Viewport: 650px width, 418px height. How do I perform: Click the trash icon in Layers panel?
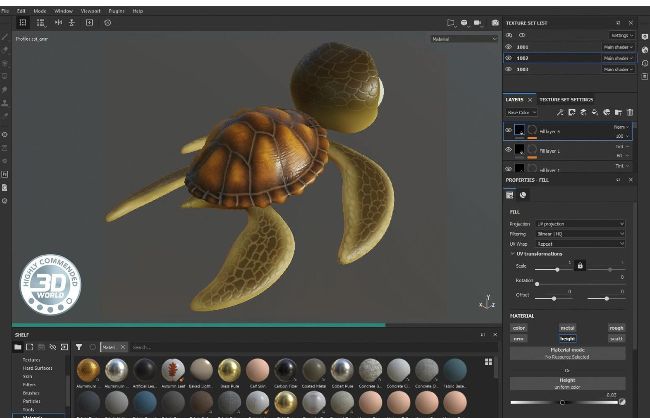pos(630,112)
